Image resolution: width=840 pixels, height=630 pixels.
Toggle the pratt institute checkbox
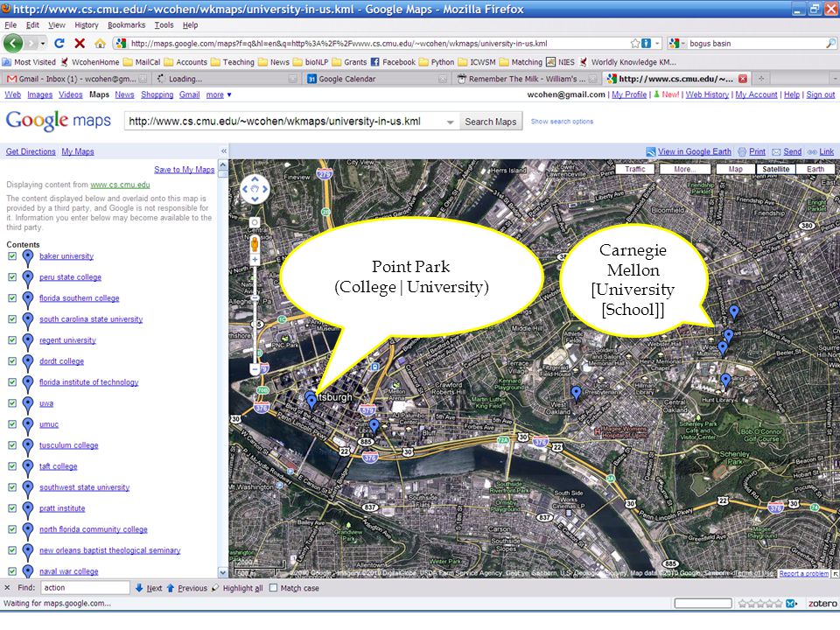(12, 507)
